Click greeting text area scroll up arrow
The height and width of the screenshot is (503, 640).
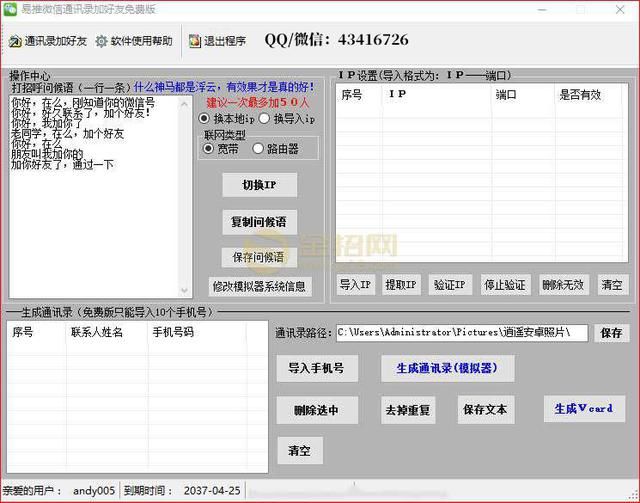pos(184,104)
